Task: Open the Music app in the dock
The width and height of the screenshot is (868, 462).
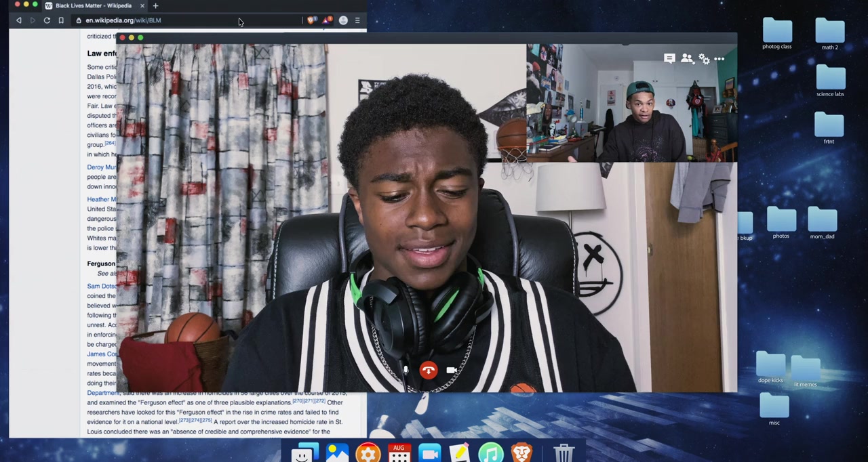Action: click(x=490, y=453)
